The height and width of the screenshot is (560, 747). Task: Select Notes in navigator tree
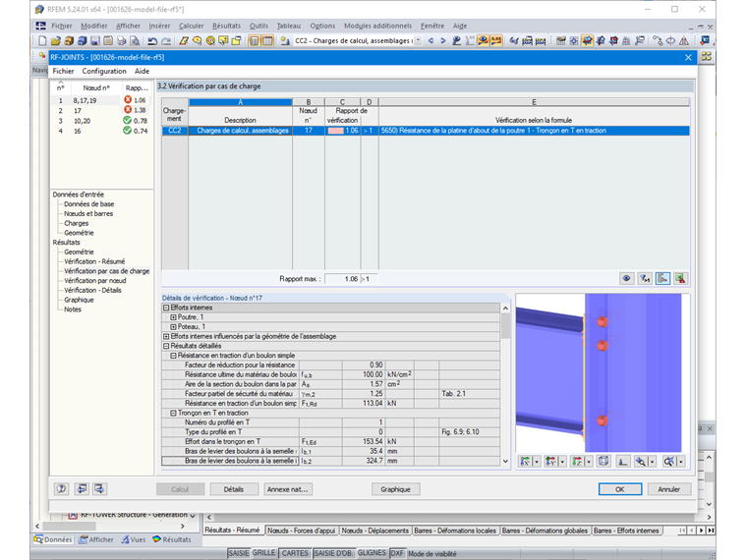pos(73,309)
